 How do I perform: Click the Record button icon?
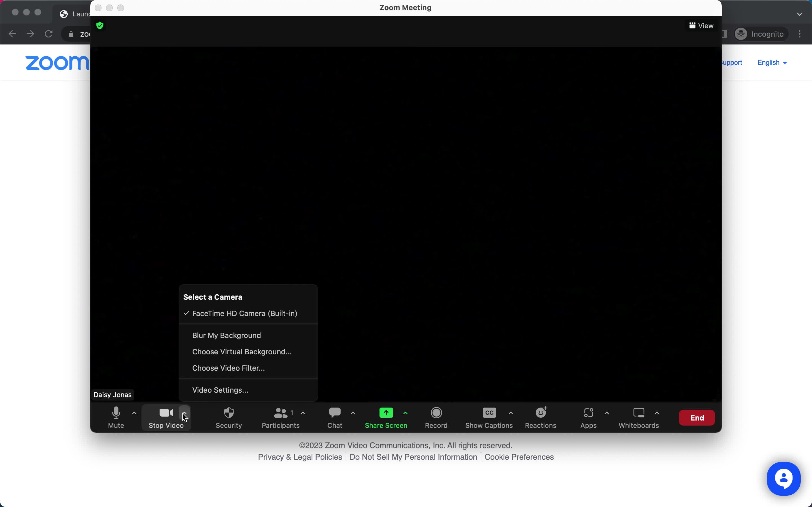pos(436,412)
